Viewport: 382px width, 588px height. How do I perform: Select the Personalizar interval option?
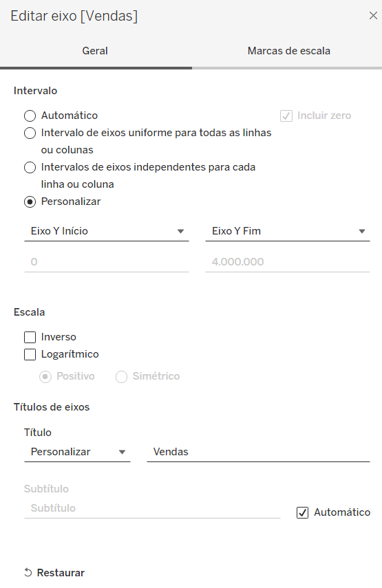[30, 202]
